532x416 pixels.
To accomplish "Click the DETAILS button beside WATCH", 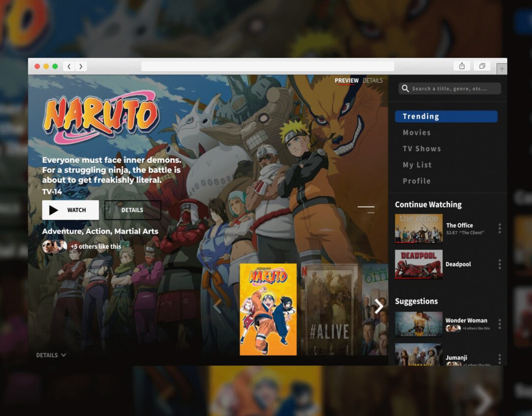I will pyautogui.click(x=132, y=210).
